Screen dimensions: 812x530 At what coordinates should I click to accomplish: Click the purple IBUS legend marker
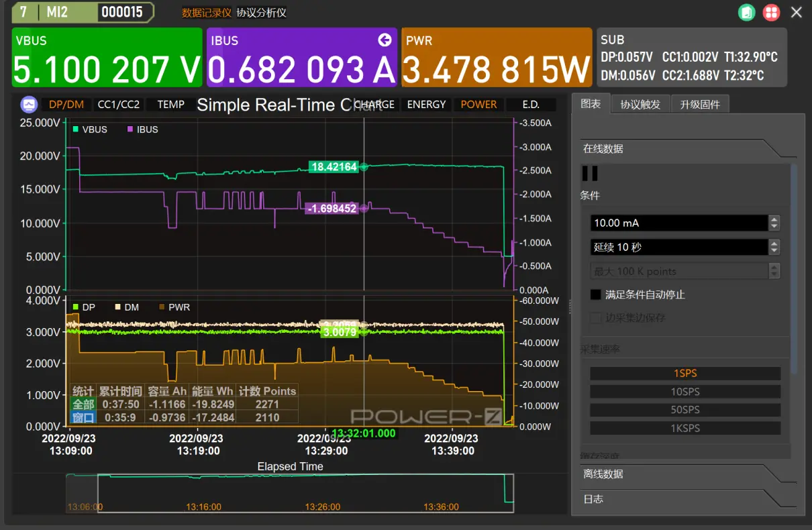click(x=130, y=129)
